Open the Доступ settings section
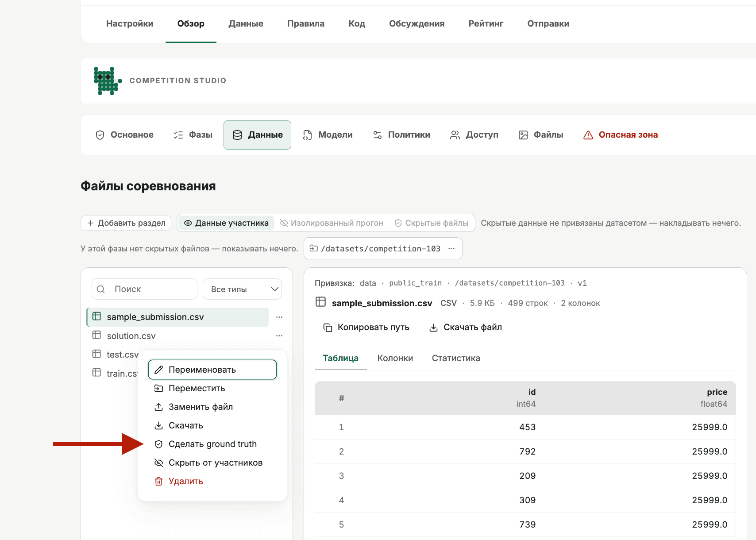The width and height of the screenshot is (756, 540). click(474, 135)
